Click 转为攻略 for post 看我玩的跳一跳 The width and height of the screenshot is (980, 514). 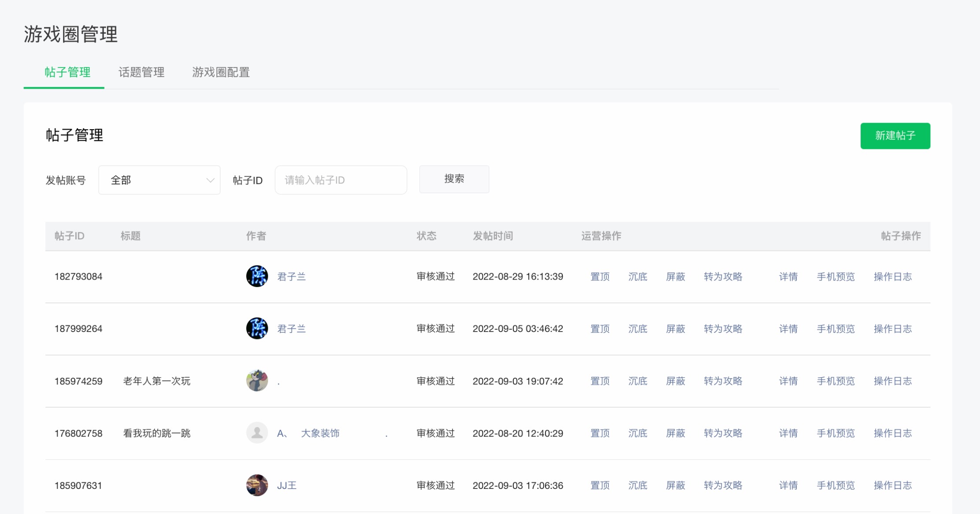point(723,433)
